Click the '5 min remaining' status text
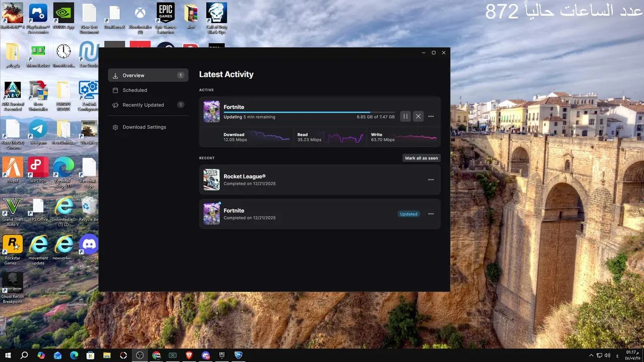The width and height of the screenshot is (644, 362). pos(259,117)
